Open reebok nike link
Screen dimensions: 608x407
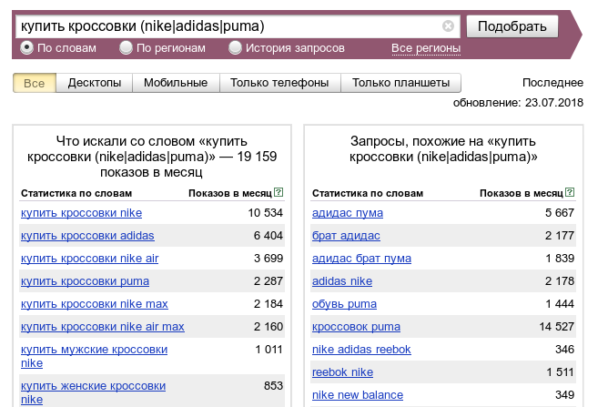tap(342, 373)
